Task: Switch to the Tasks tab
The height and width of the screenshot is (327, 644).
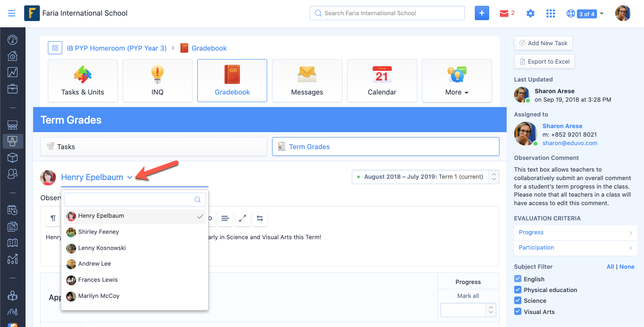Action: coord(154,146)
